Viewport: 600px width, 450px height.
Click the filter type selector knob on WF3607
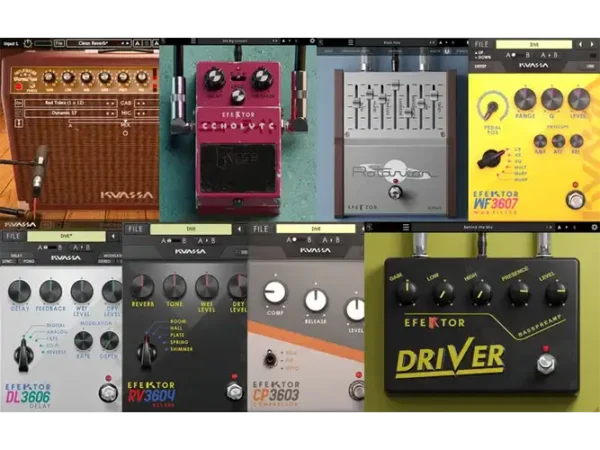pyautogui.click(x=490, y=158)
